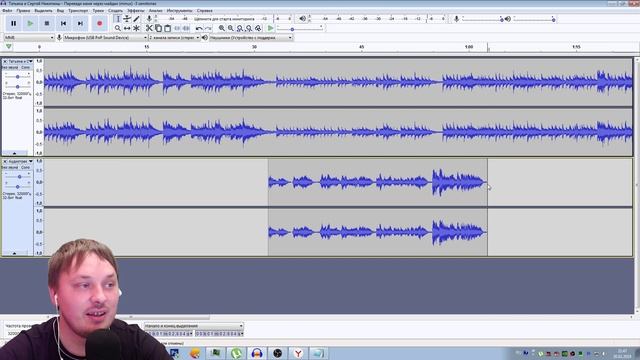Open the Транспорт menu
The width and height of the screenshot is (640, 360).
78,11
